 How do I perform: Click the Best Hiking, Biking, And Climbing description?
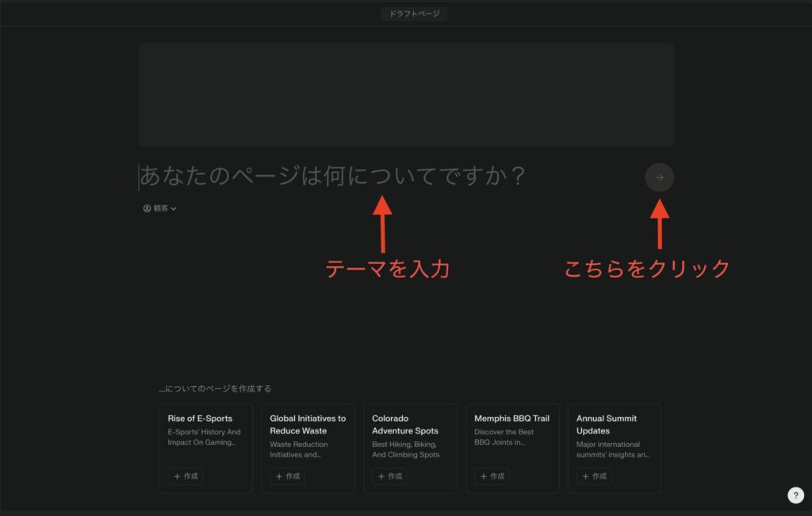click(x=405, y=449)
